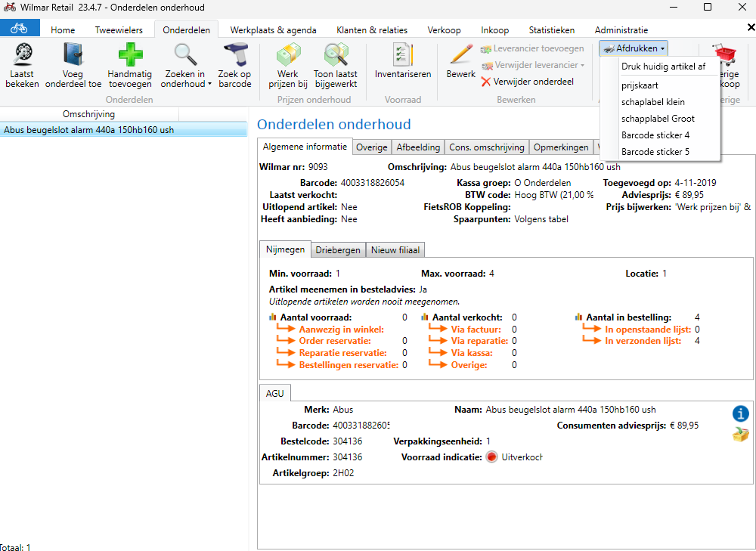756x551 pixels.
Task: Select prijskaart from the print menu
Action: [x=638, y=85]
